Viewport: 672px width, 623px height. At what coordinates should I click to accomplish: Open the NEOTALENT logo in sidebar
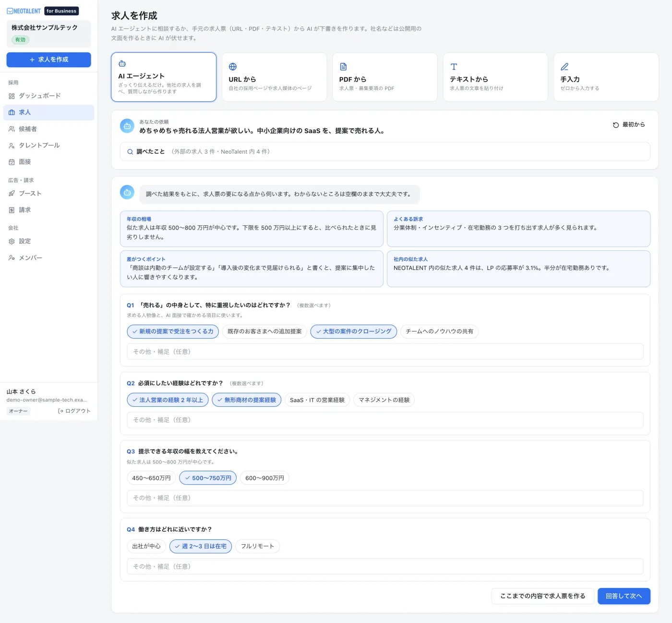[24, 11]
